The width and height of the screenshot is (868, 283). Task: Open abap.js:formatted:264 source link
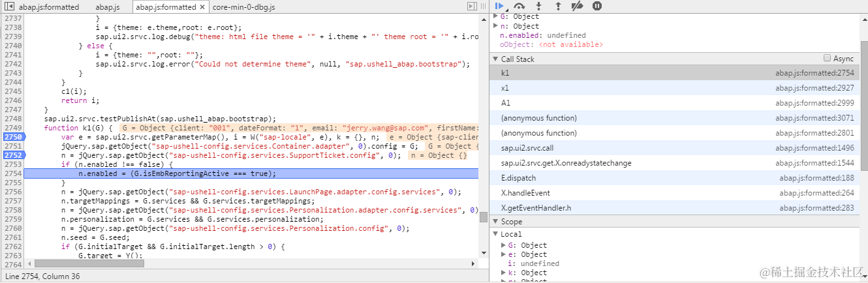point(817,193)
